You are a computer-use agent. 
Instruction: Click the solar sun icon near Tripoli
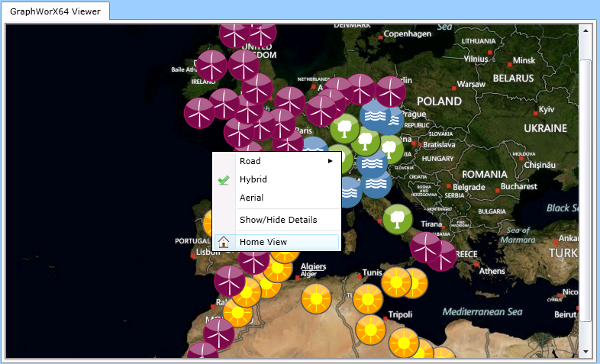pos(370,329)
